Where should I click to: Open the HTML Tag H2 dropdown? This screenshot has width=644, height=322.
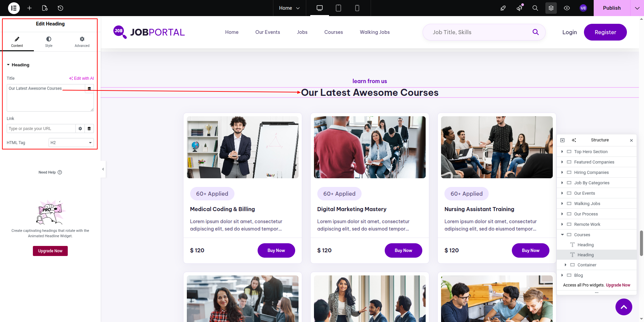pos(71,143)
